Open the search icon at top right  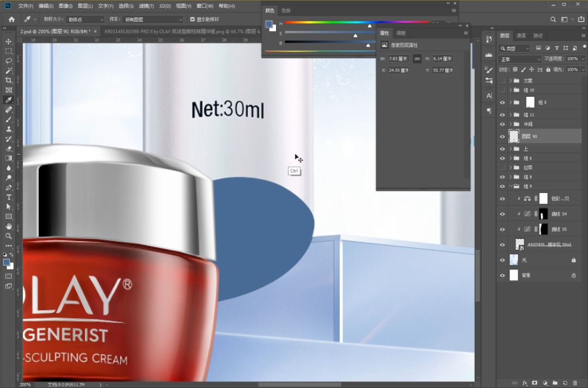(553, 19)
